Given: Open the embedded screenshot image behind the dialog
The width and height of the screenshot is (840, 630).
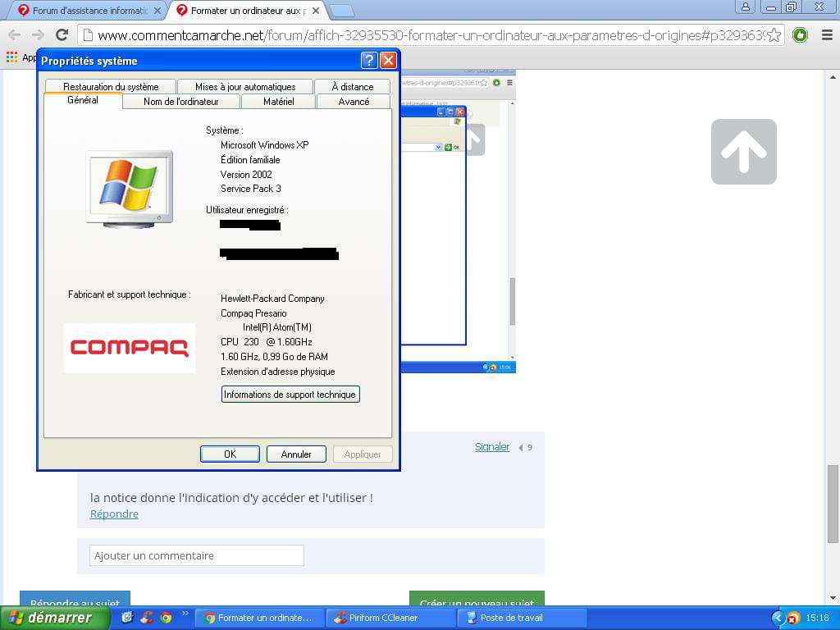Looking at the screenshot, I should click(458, 221).
